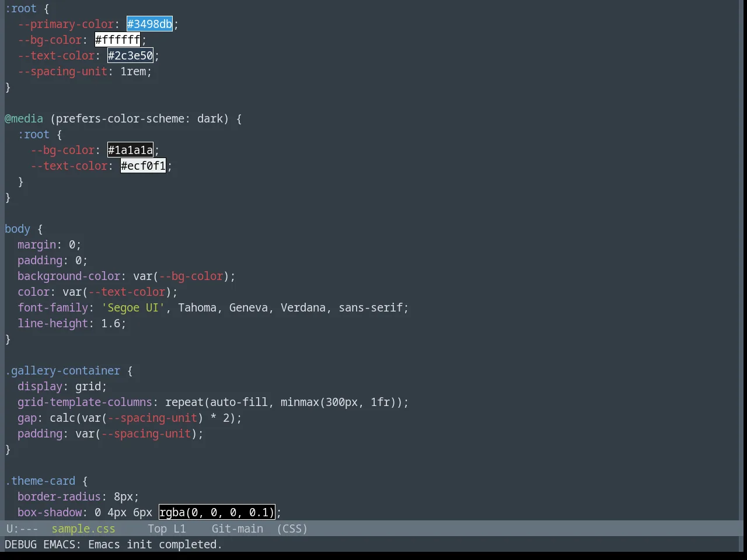The image size is (747, 560).
Task: Click the 1rem spacing value
Action: tap(133, 71)
